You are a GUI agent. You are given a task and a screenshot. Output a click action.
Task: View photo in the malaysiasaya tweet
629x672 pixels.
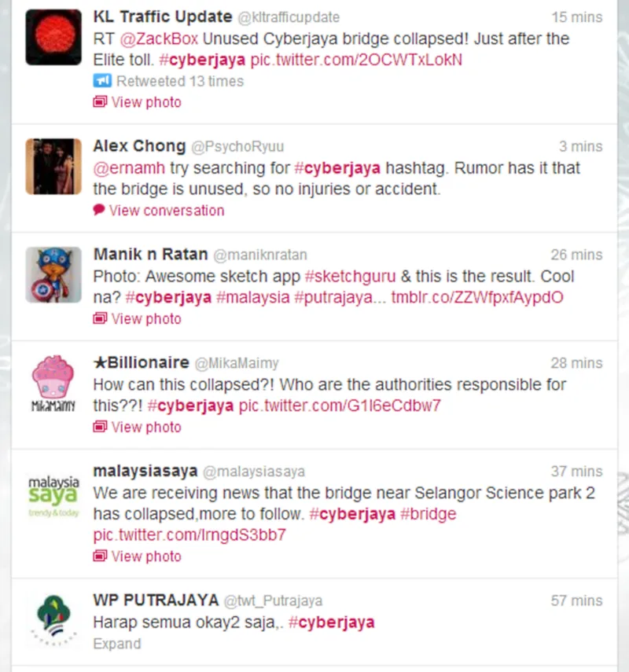[x=146, y=556]
